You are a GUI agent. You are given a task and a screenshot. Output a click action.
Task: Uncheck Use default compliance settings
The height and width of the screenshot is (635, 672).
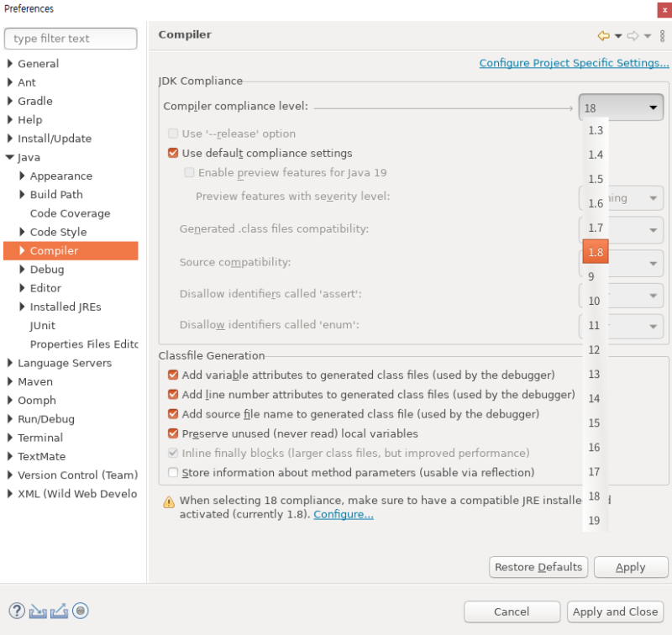click(x=173, y=153)
